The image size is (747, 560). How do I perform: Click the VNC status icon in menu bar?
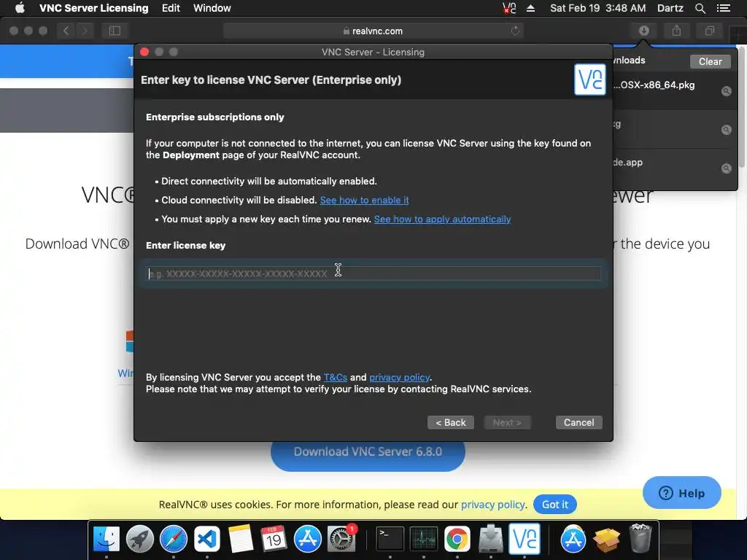click(509, 8)
